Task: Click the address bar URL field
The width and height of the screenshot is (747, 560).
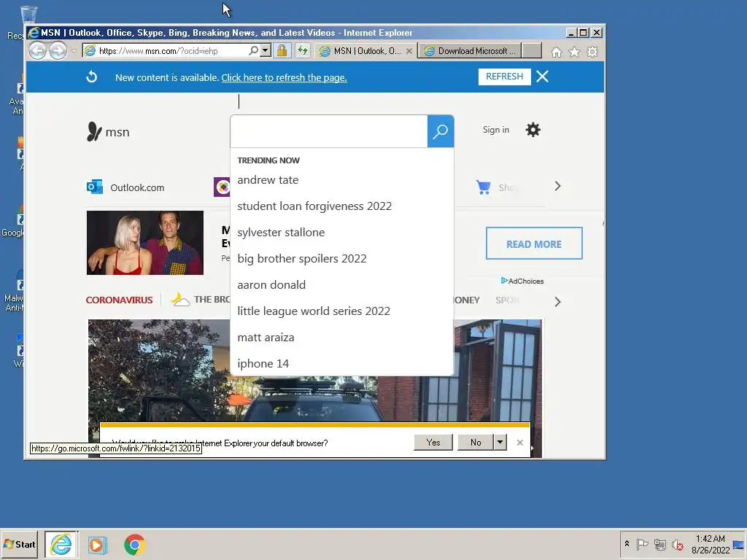Action: 171,51
